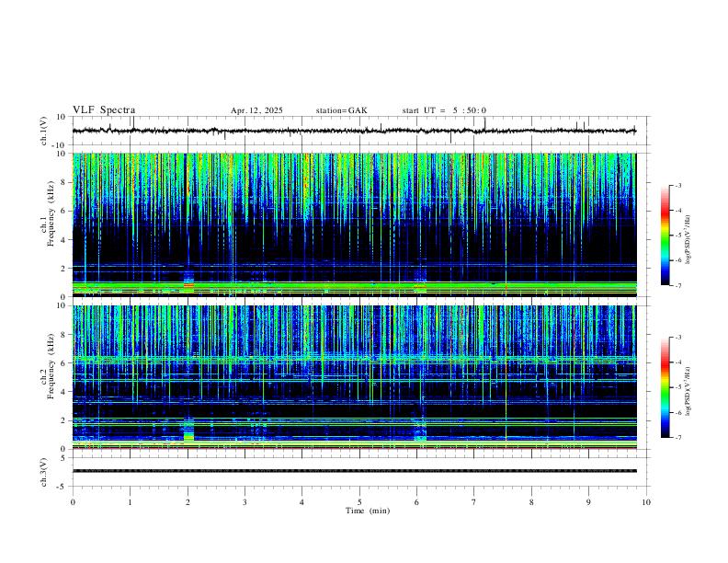Click time axis tick label "8"
The height and width of the screenshot is (563, 728).
point(531,502)
